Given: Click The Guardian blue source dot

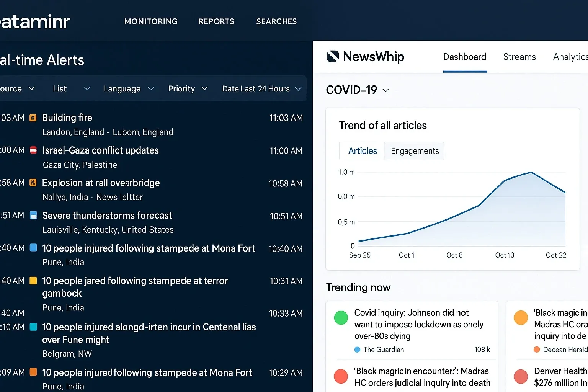Looking at the screenshot, I should coord(357,350).
